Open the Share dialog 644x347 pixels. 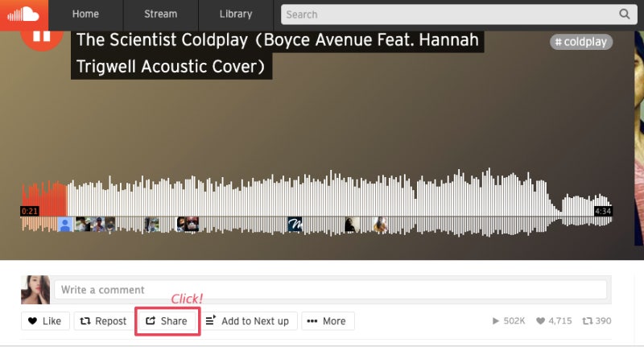(167, 320)
